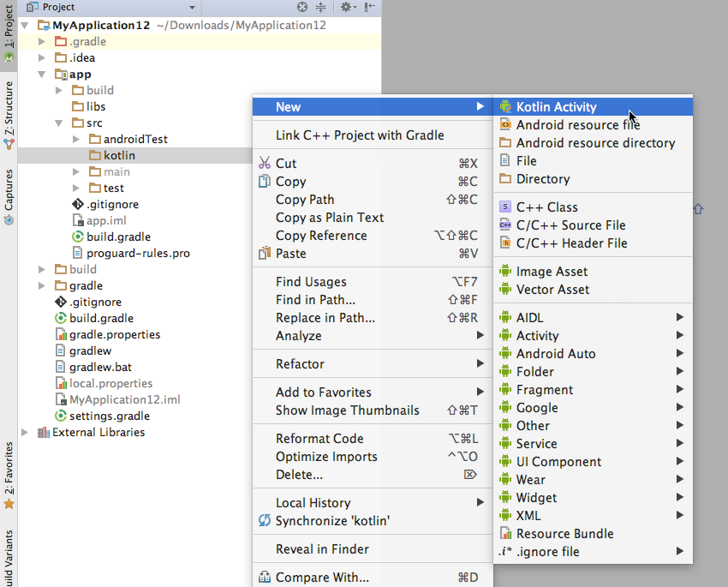728x587 pixels.
Task: Click the C/C++ Header File icon
Action: click(x=505, y=243)
